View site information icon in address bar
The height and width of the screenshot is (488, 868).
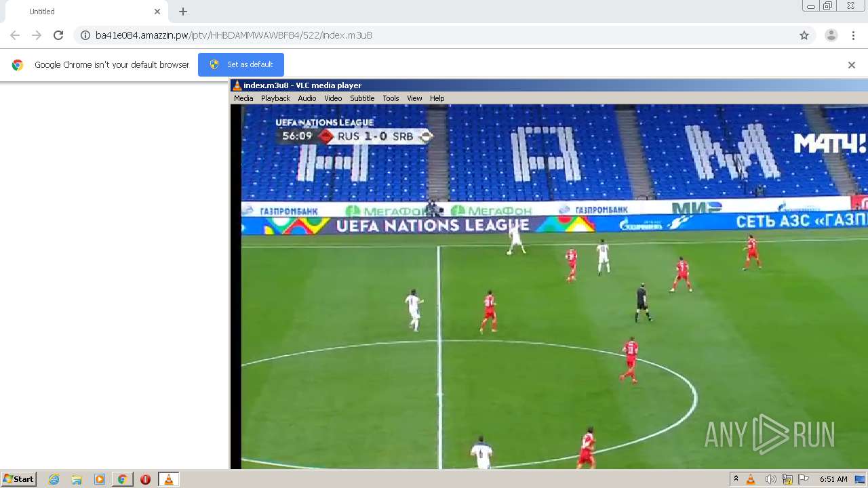coord(85,35)
